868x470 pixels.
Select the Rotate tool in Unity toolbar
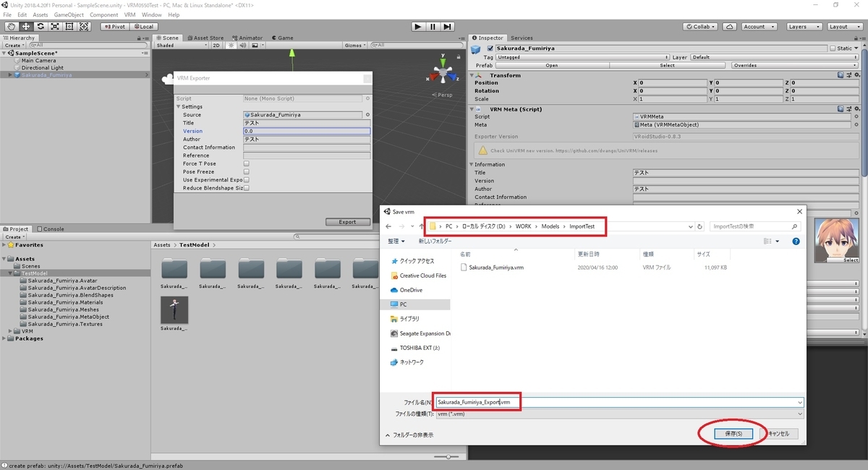click(x=41, y=27)
